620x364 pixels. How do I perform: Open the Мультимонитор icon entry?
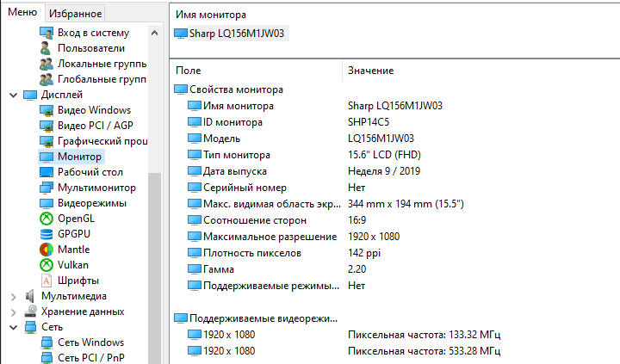[x=46, y=188]
